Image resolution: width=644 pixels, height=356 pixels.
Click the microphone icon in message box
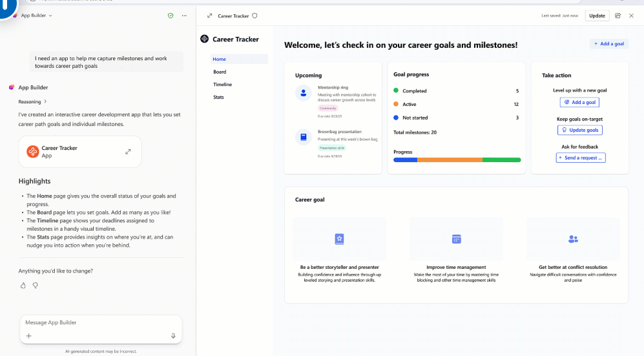(x=173, y=336)
